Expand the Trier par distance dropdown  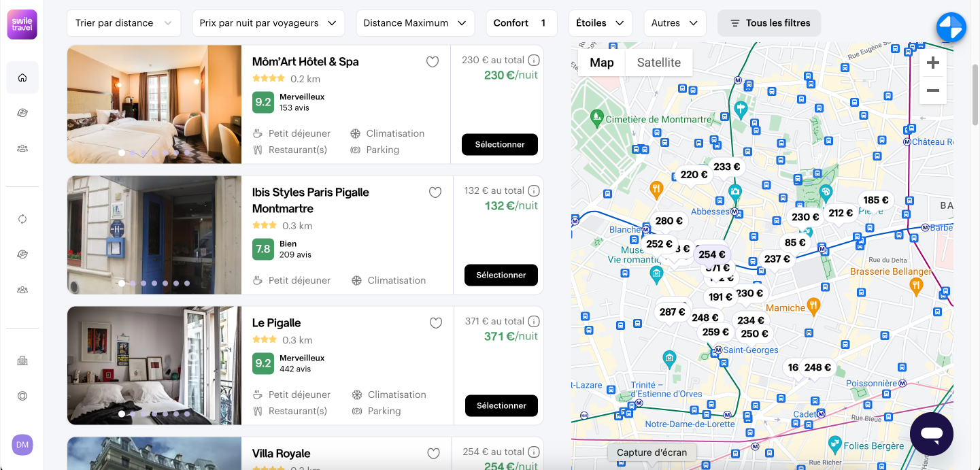[x=124, y=23]
